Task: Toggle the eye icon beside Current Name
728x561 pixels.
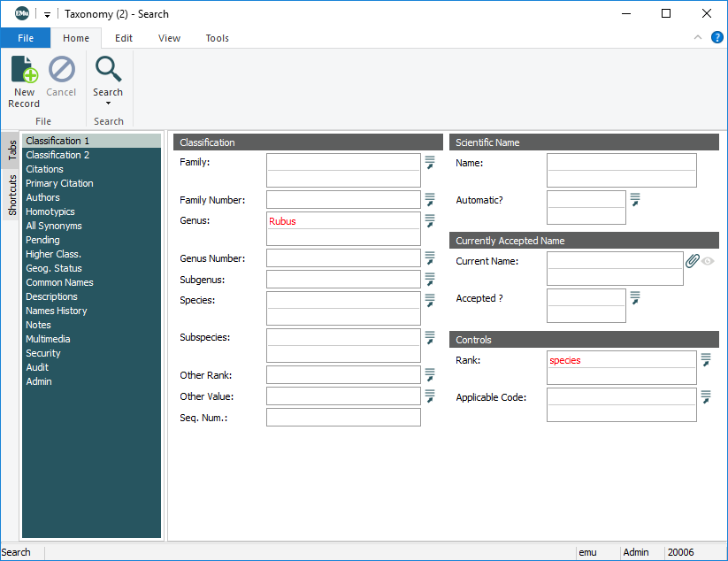Action: pyautogui.click(x=708, y=261)
